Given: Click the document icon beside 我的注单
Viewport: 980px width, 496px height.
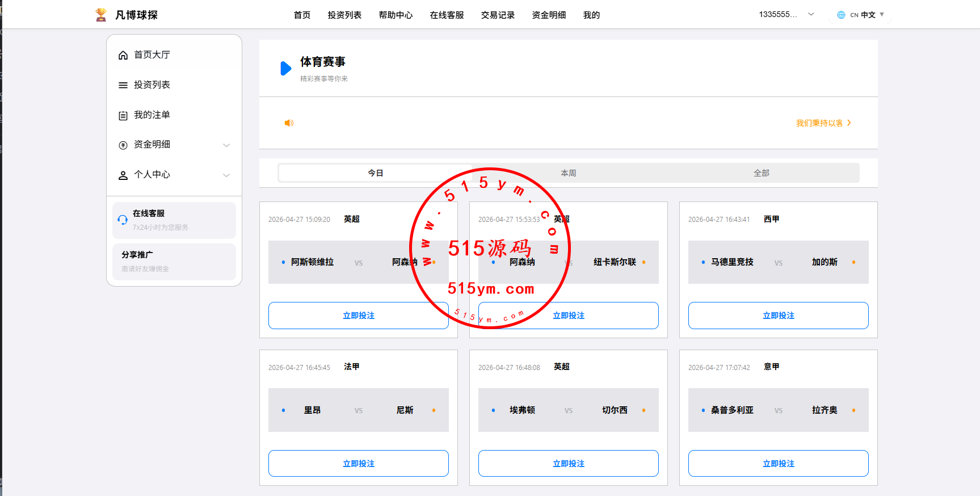Looking at the screenshot, I should (x=123, y=115).
